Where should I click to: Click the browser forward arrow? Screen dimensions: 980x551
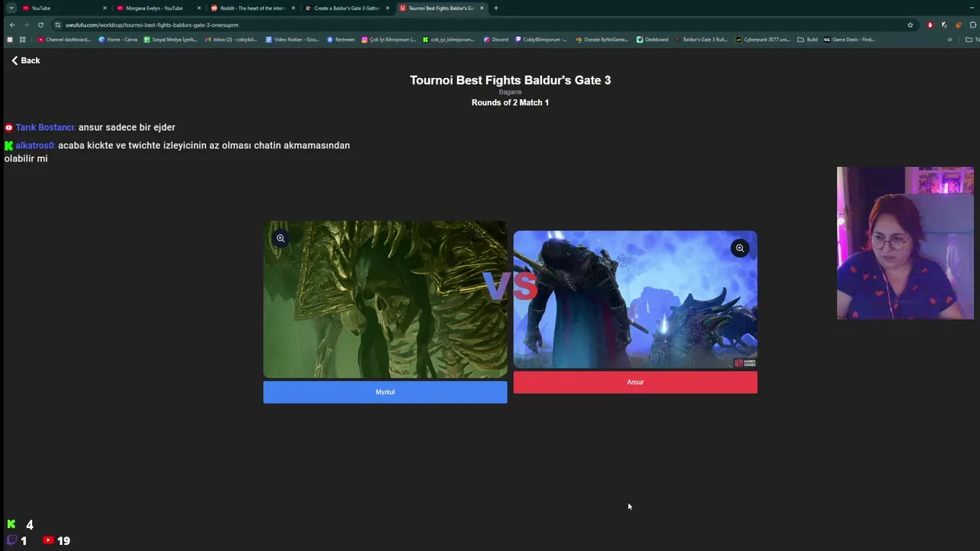point(26,24)
